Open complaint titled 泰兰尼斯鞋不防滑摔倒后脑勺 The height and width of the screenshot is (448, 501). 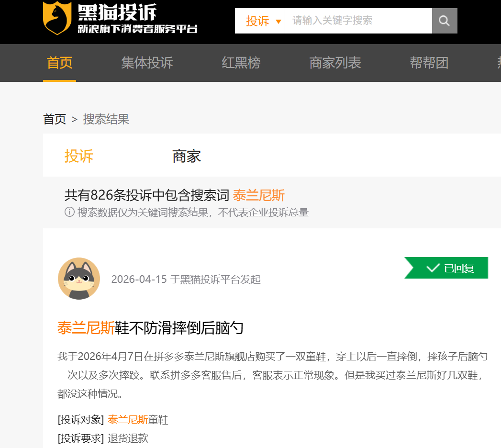pyautogui.click(x=150, y=328)
